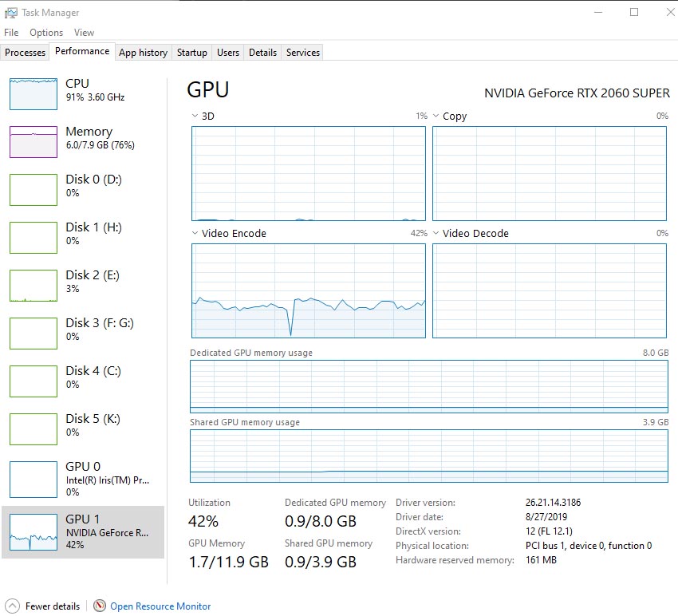Open the 3D engine graph dropdown
Screen dimensions: 678x616
[195, 116]
